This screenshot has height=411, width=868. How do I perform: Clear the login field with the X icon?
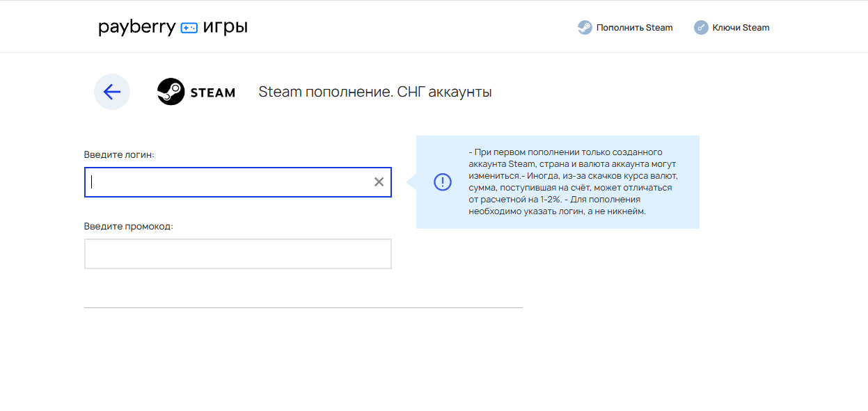379,182
